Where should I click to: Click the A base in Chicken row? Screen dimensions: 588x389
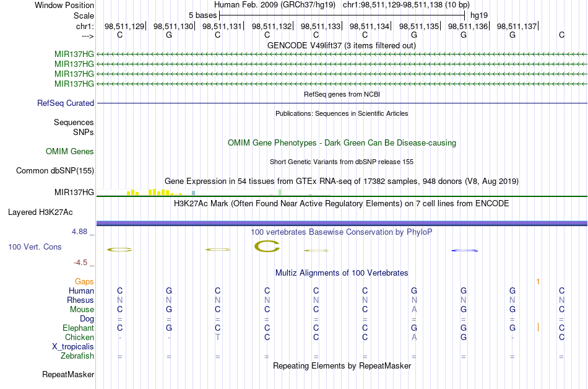tap(414, 337)
